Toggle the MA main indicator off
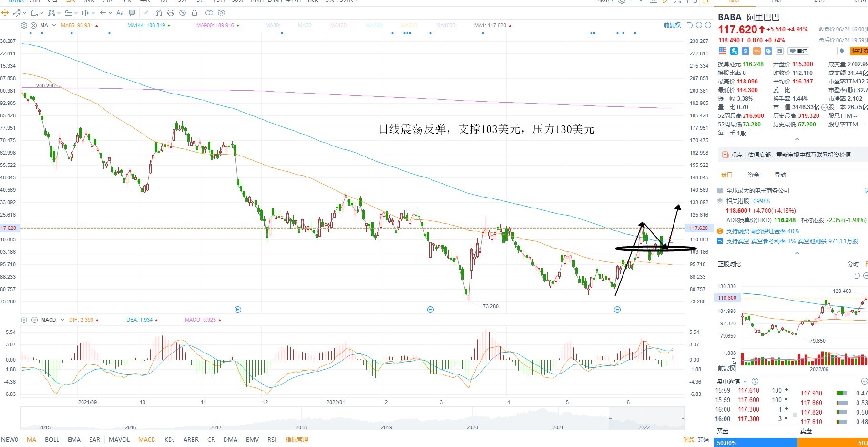 tap(31, 439)
